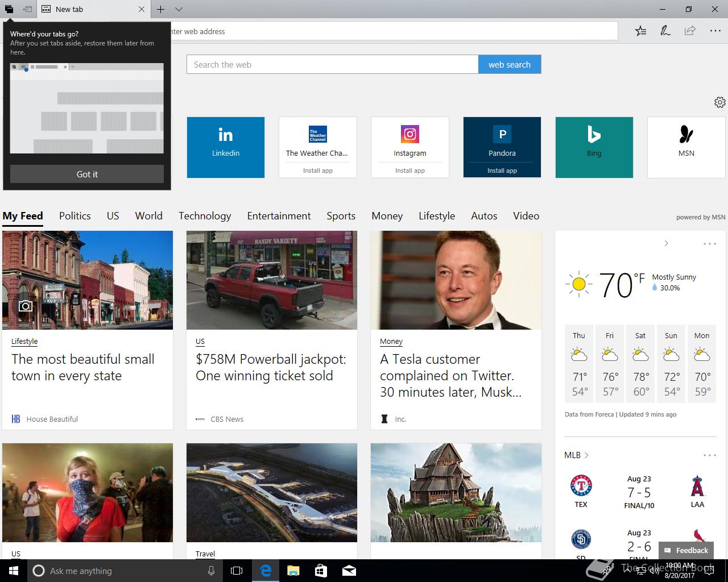Set these tabs aside icon
Viewport: 728px width, 582px height.
27,9
